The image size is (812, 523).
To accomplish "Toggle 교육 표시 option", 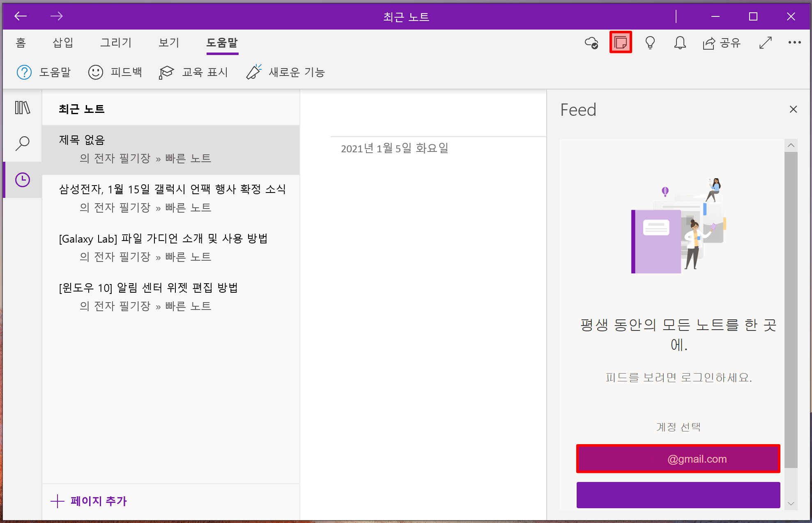I will (x=193, y=72).
